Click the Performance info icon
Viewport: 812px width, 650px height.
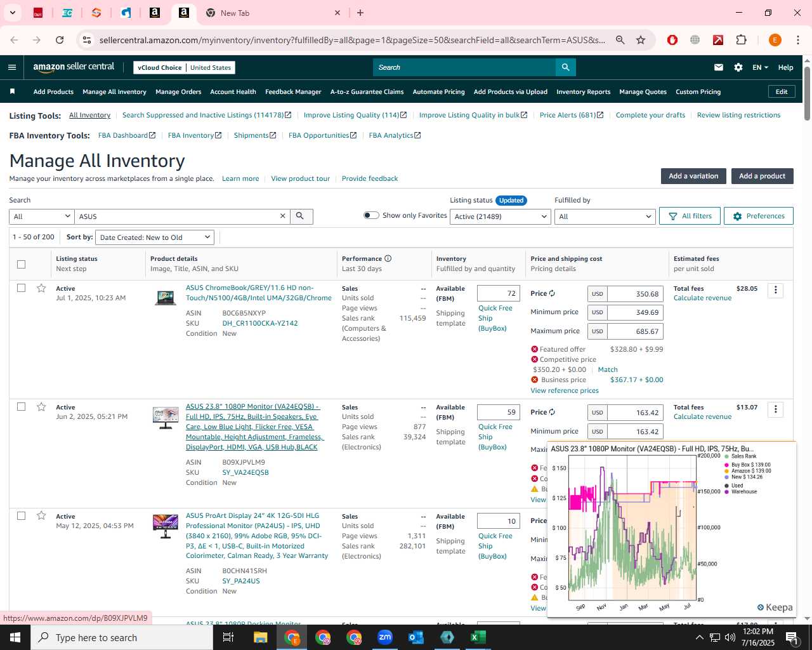388,258
